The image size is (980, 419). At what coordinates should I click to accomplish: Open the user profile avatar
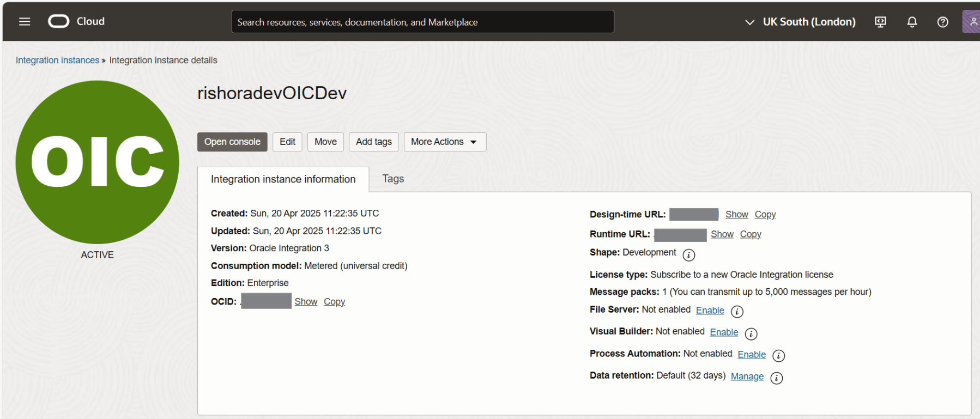(972, 22)
